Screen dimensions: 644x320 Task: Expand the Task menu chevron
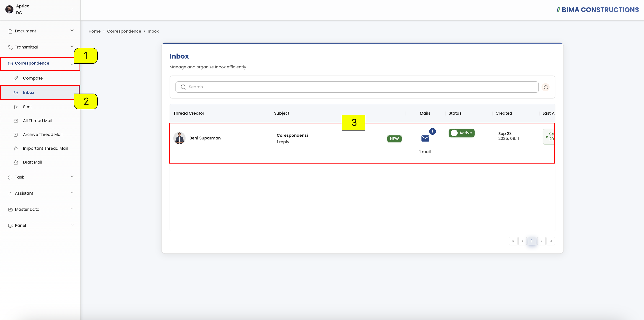tap(72, 177)
